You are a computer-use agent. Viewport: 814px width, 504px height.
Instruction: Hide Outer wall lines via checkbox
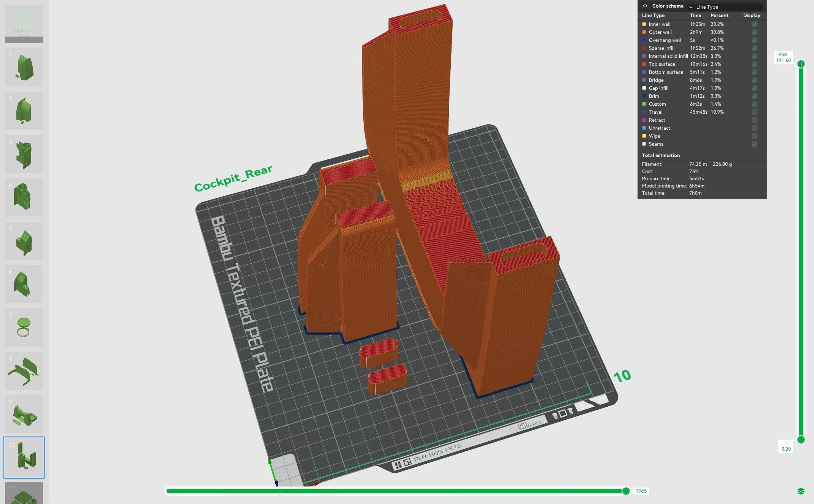(754, 32)
